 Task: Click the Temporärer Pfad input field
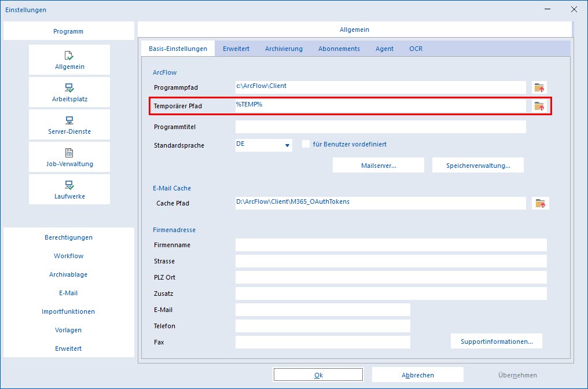pyautogui.click(x=381, y=106)
